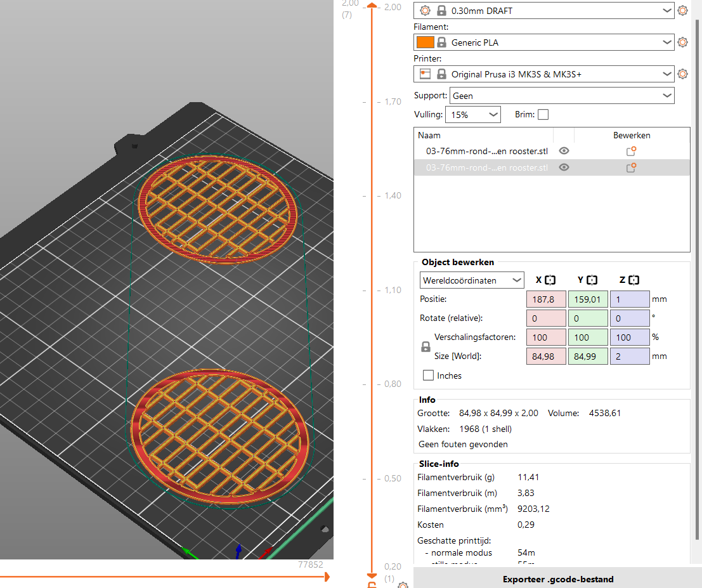The image size is (702, 588).
Task: Toggle the scale factor lock icon
Action: point(426,347)
